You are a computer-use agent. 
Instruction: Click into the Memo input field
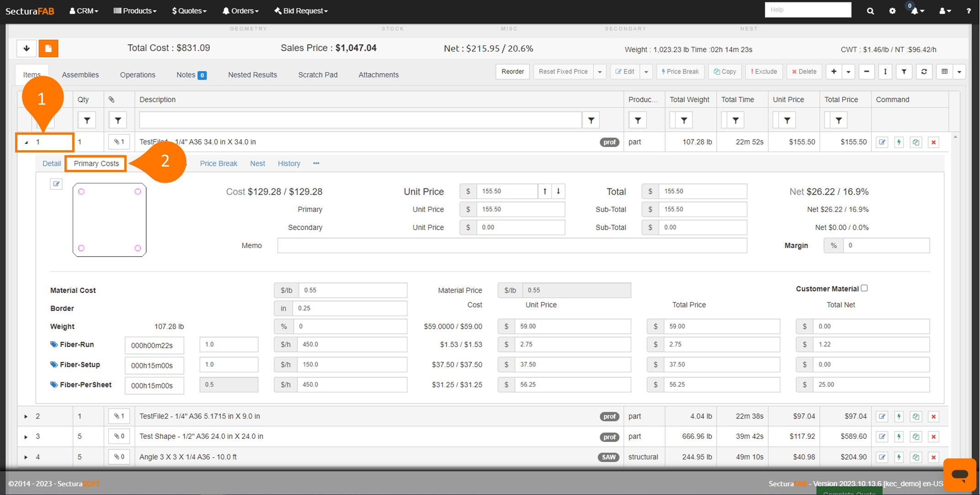click(512, 246)
